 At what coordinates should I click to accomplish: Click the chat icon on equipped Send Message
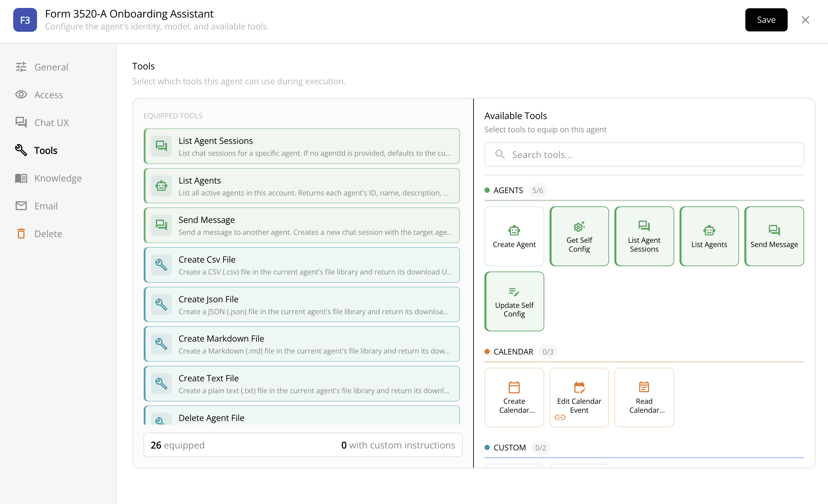tap(161, 226)
